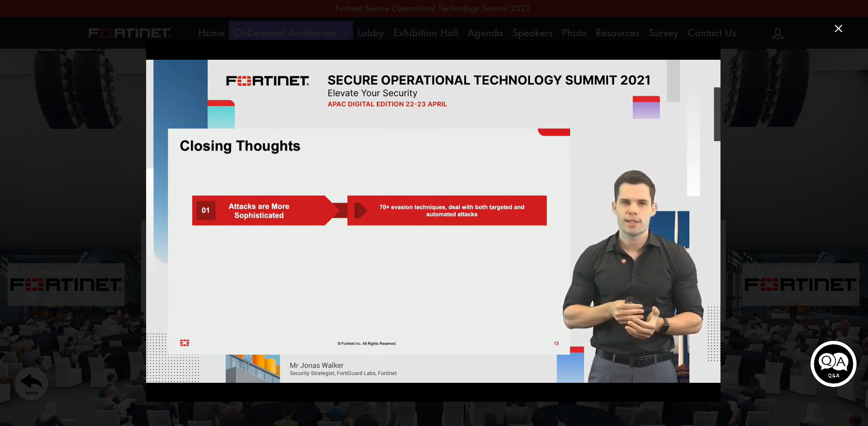Open the Agenda page
The image size is (868, 426).
point(485,33)
